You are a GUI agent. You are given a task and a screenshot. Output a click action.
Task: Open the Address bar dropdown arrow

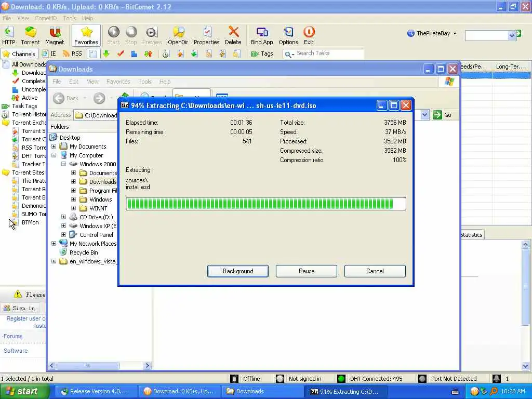[x=424, y=115]
